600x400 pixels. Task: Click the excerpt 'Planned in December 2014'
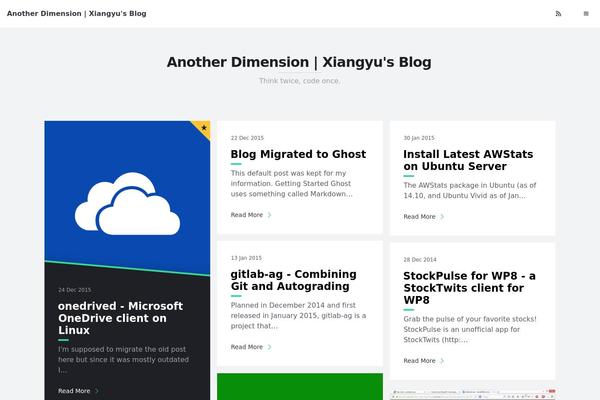click(x=298, y=315)
